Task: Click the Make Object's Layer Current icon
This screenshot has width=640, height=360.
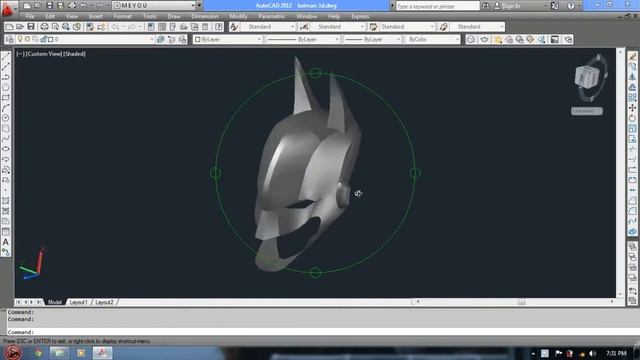Action: pyautogui.click(x=161, y=39)
